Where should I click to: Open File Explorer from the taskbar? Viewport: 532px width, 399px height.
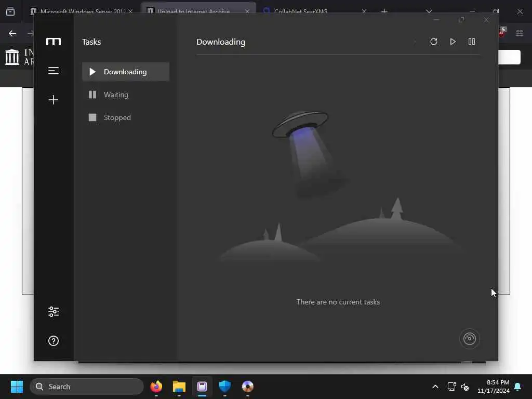(x=179, y=387)
